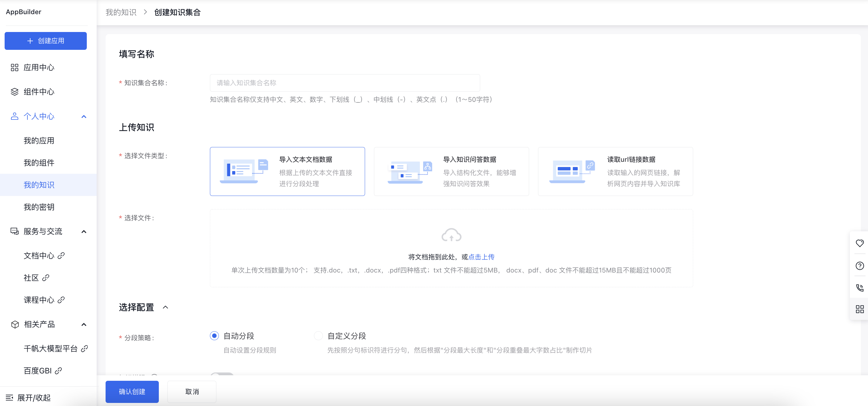
Task: Open 应用中心 in the sidebar
Action: point(39,68)
